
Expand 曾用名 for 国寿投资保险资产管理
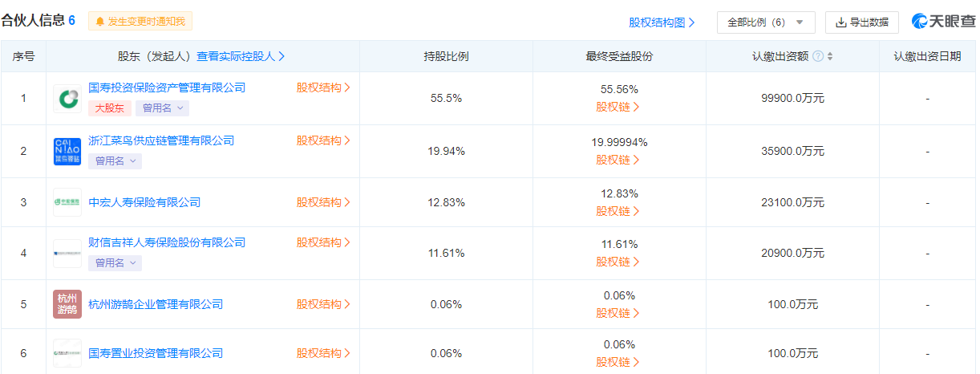tap(165, 108)
